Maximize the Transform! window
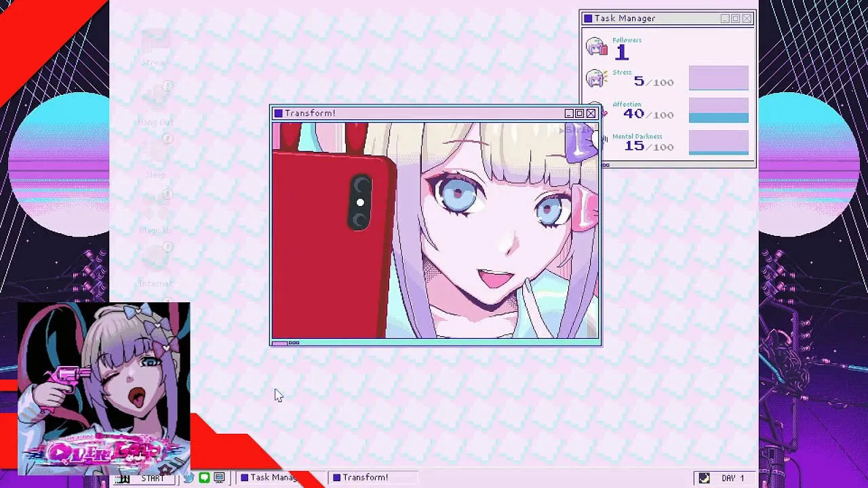Screen dimensions: 868x488 (579, 114)
